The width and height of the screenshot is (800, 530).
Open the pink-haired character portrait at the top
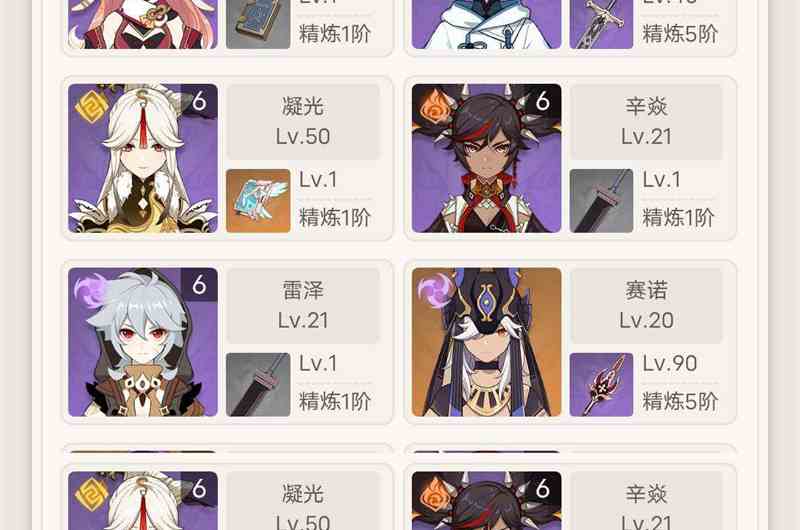point(143,24)
